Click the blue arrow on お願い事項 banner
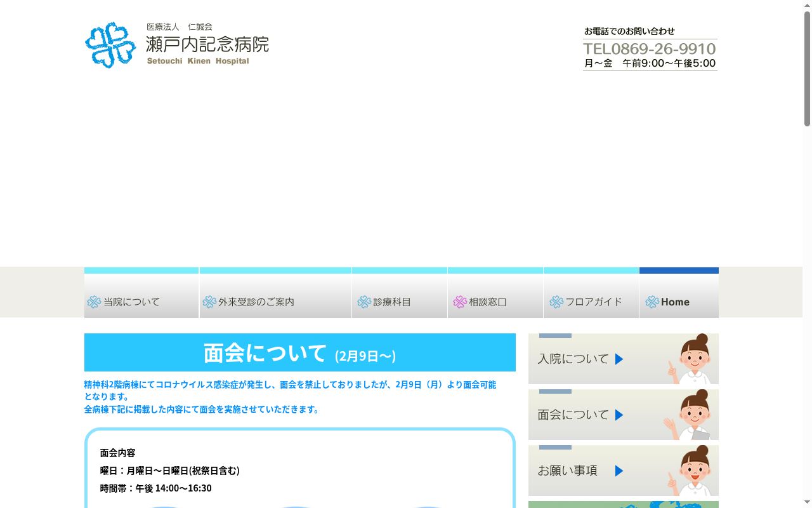 (x=619, y=471)
